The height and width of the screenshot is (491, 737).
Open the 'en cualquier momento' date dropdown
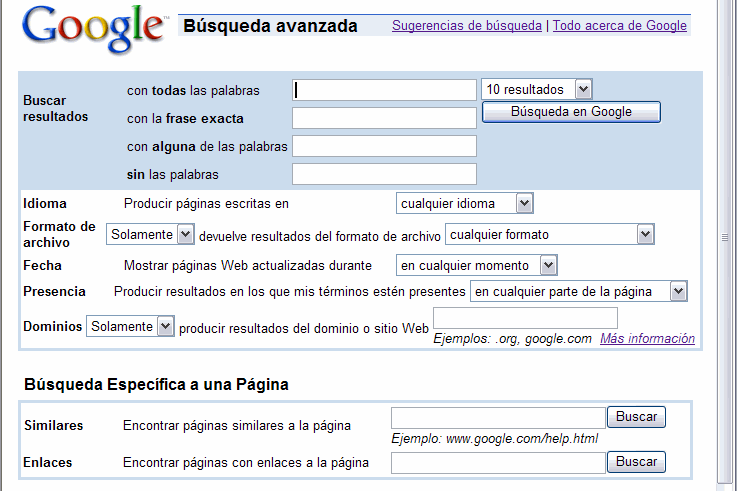point(477,265)
